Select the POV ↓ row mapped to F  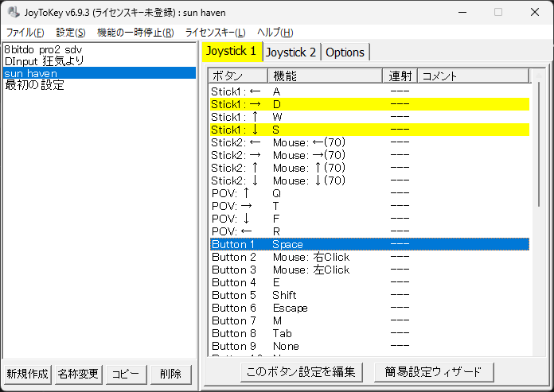(369, 219)
